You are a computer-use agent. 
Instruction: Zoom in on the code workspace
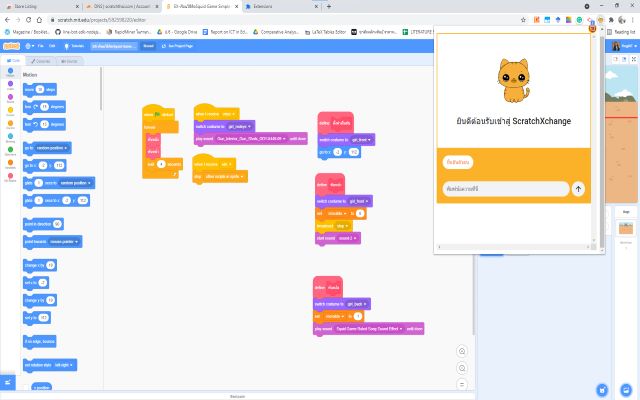coord(462,351)
